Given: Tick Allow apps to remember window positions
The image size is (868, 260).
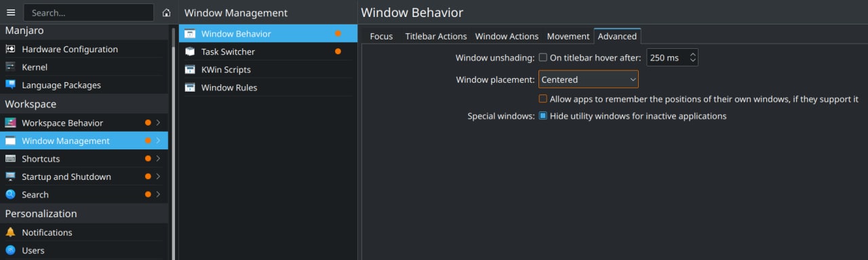Looking at the screenshot, I should point(543,98).
